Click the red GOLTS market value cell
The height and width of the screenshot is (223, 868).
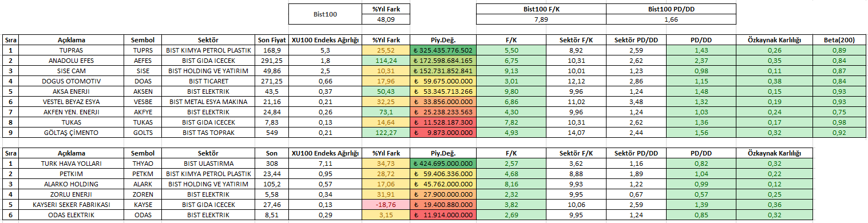443,133
